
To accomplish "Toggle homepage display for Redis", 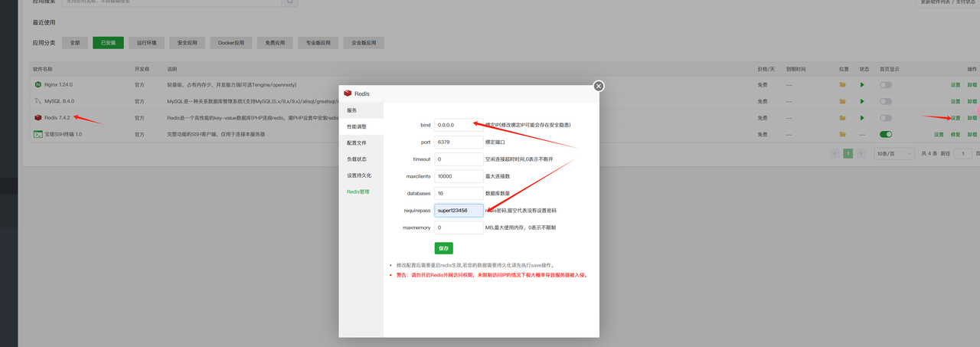I will coord(886,118).
